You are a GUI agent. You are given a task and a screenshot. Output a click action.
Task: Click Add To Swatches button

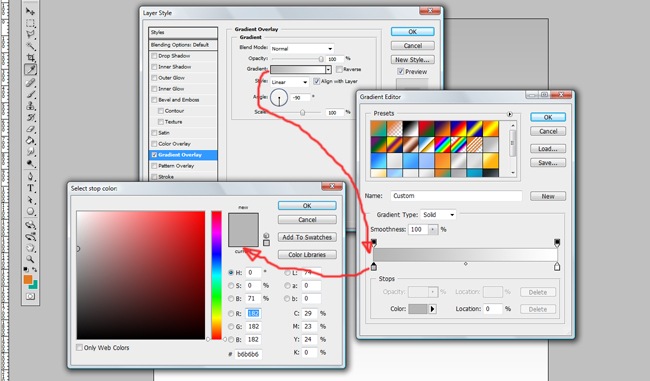(307, 237)
